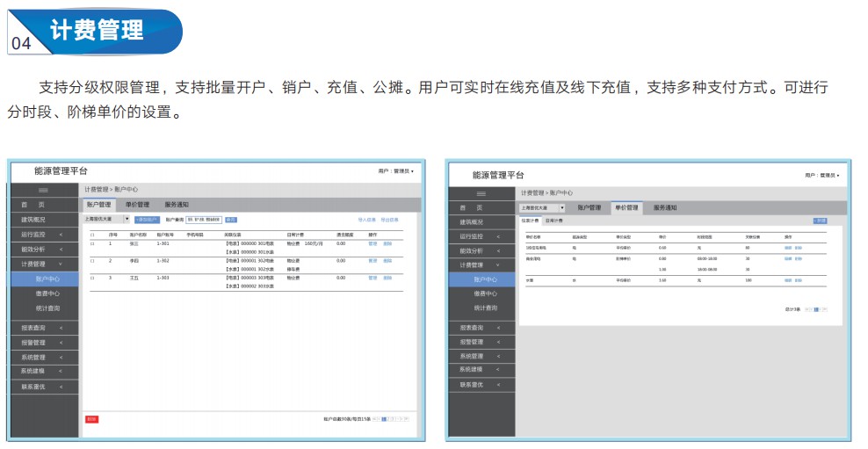Select the 日常计费 sub-tab
This screenshot has height=449, width=868.
pos(554,221)
